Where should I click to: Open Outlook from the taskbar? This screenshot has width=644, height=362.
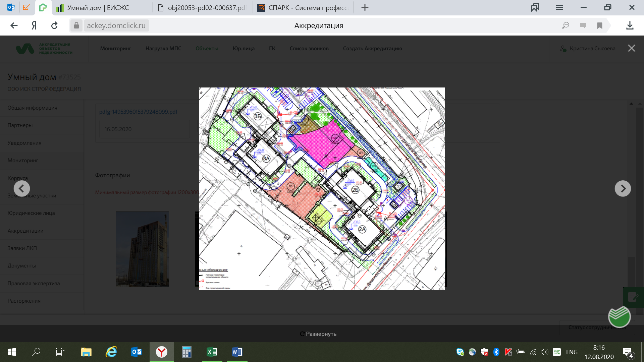tap(137, 352)
